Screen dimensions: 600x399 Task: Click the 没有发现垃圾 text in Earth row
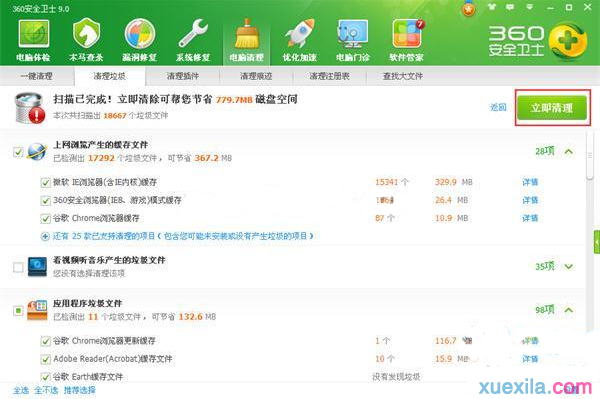click(x=396, y=377)
